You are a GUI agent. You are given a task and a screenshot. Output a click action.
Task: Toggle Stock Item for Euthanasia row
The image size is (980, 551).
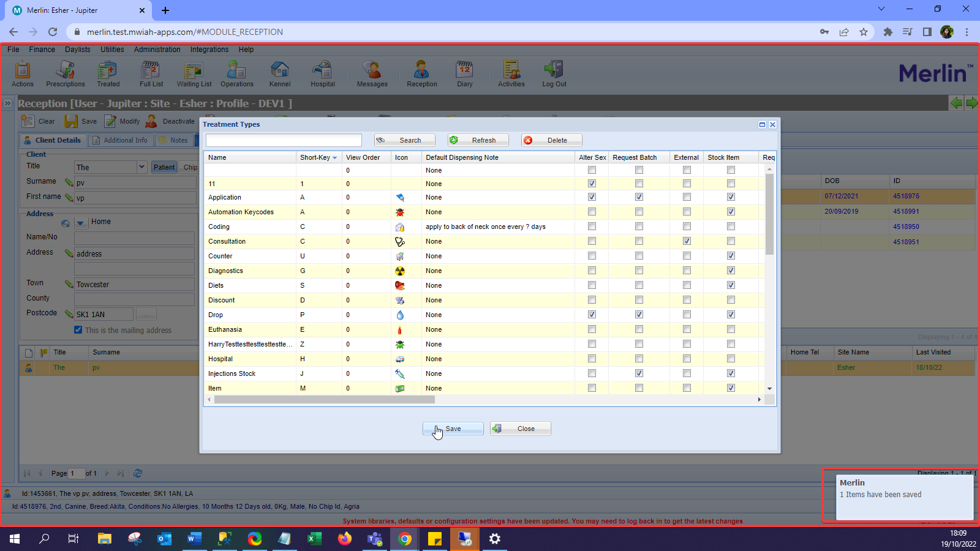731,329
